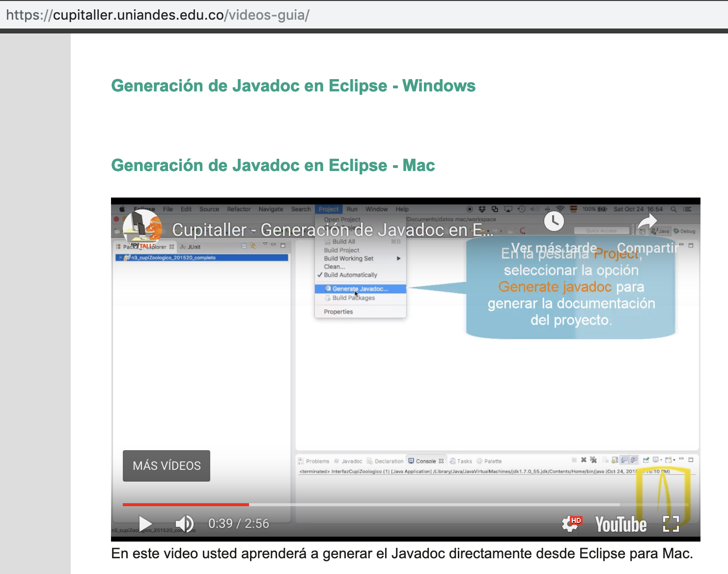The width and height of the screenshot is (728, 574).
Task: Open the video on YouTube via logo
Action: click(621, 524)
